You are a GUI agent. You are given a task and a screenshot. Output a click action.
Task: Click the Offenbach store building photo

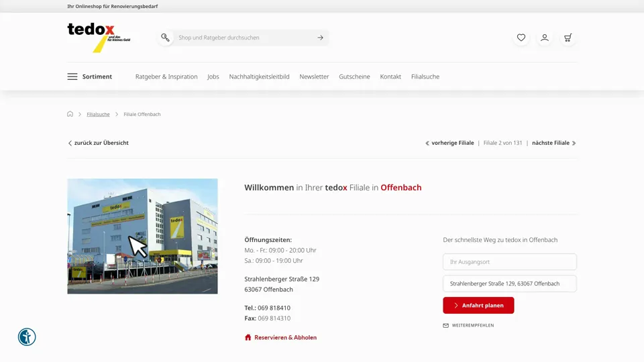coord(142,236)
